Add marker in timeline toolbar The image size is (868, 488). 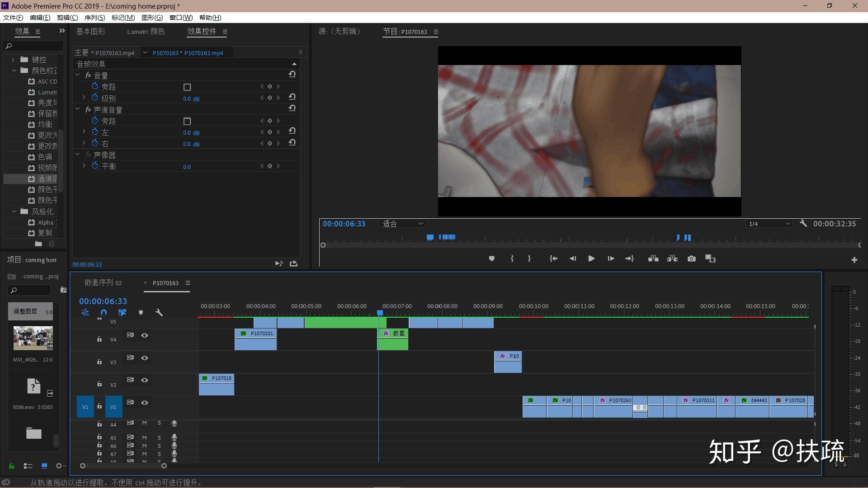(141, 313)
